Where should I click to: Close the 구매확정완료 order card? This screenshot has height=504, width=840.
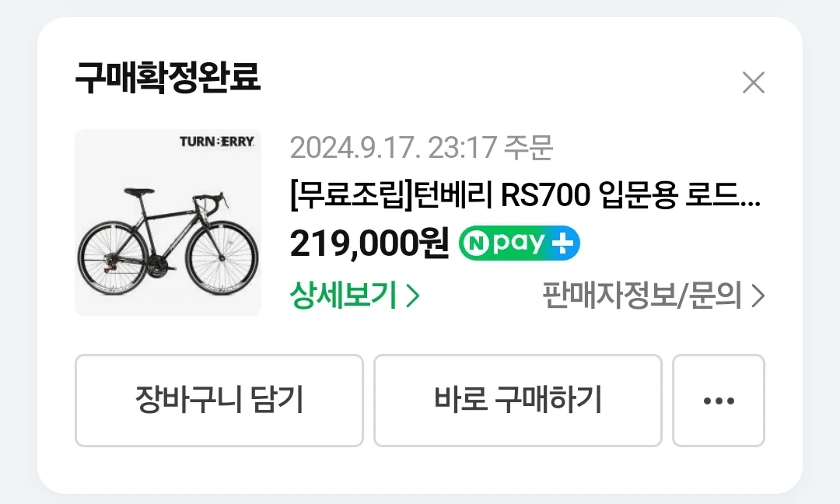[753, 82]
